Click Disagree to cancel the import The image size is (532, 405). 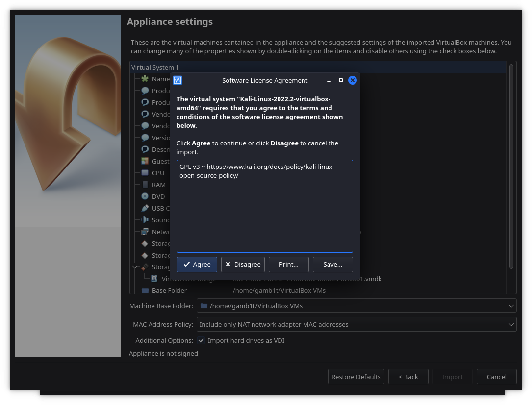point(243,264)
